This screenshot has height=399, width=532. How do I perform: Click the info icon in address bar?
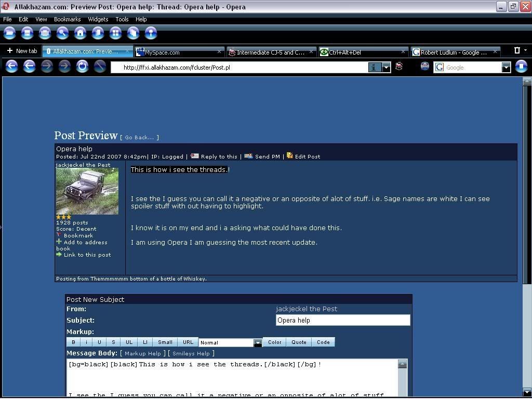point(375,67)
